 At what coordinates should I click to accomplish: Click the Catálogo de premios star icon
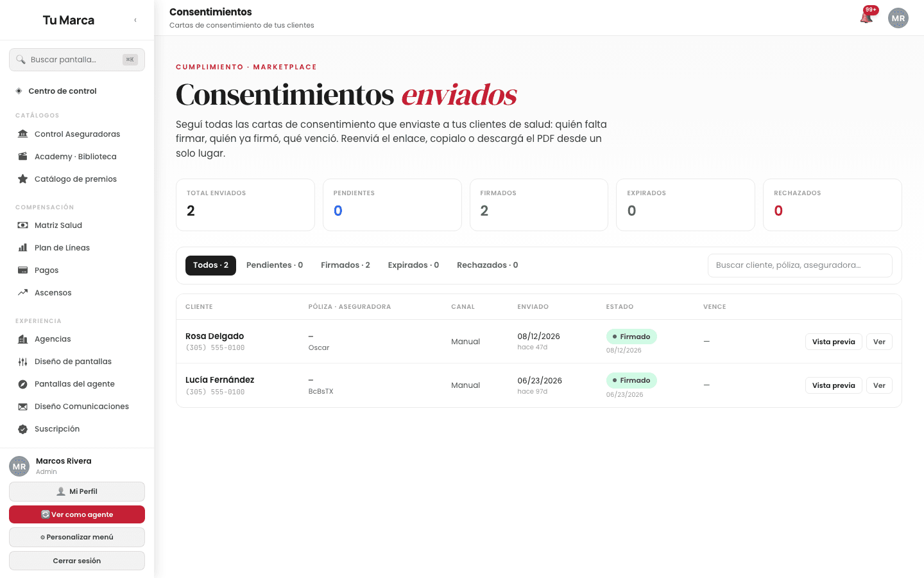pyautogui.click(x=23, y=179)
